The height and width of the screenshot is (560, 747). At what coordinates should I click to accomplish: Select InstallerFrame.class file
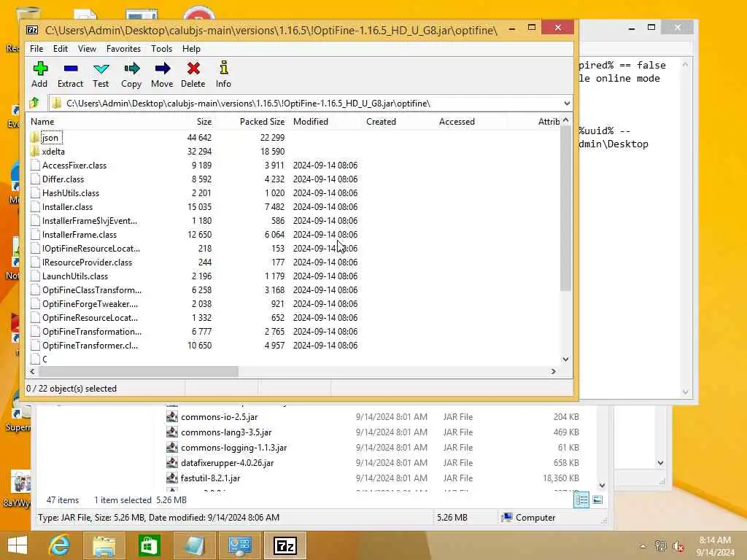click(79, 235)
